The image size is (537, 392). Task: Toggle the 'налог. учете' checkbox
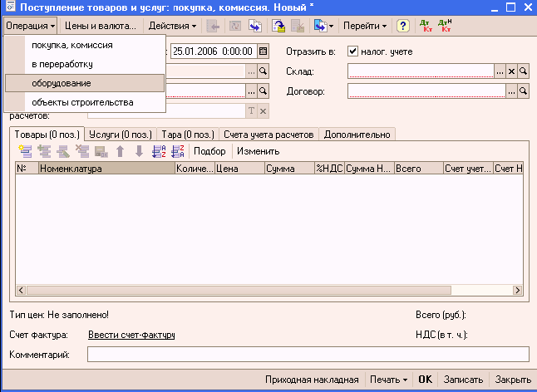coord(352,51)
